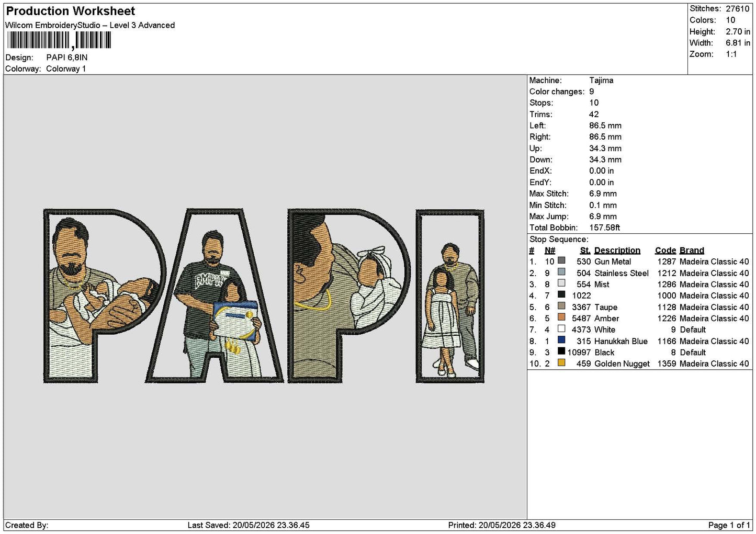
Task: Click the Mist color swatch
Action: click(x=561, y=283)
